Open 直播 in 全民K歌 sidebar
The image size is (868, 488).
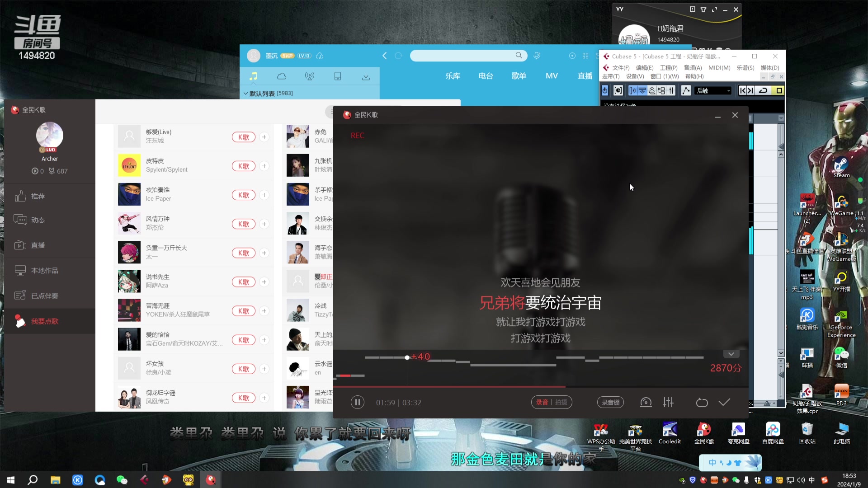pyautogui.click(x=50, y=245)
